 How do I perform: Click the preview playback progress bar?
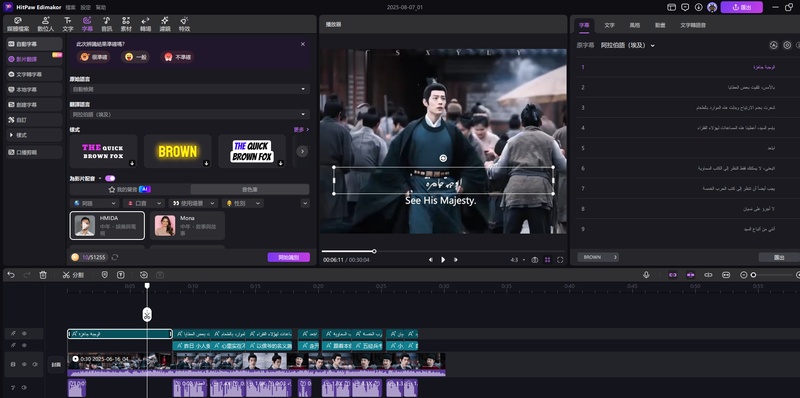443,251
